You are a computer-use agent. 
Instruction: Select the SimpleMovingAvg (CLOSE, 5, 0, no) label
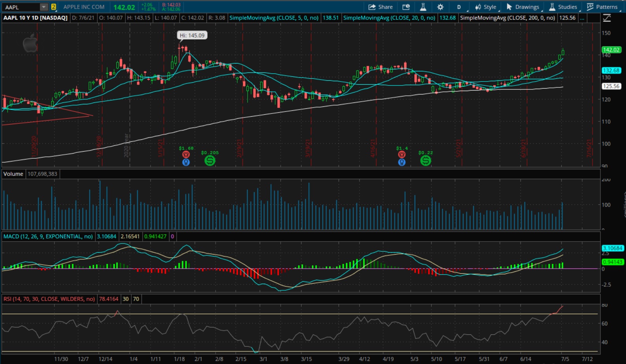point(274,18)
